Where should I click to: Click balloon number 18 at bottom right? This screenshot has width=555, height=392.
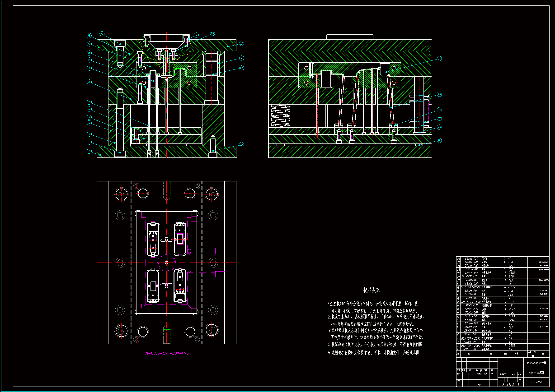pos(241,145)
